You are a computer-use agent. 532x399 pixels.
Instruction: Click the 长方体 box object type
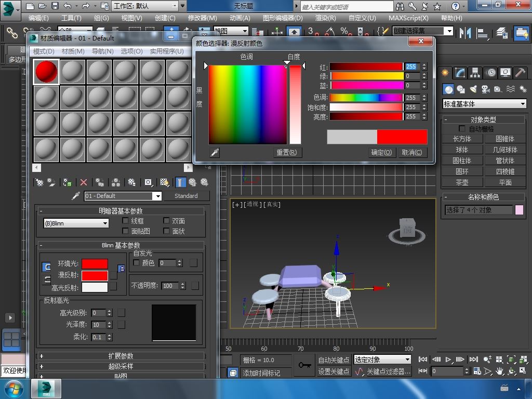pos(462,139)
